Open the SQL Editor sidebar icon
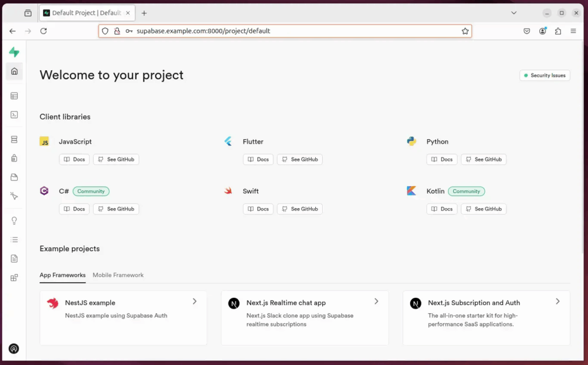Screen dimensions: 588x365 point(14,115)
